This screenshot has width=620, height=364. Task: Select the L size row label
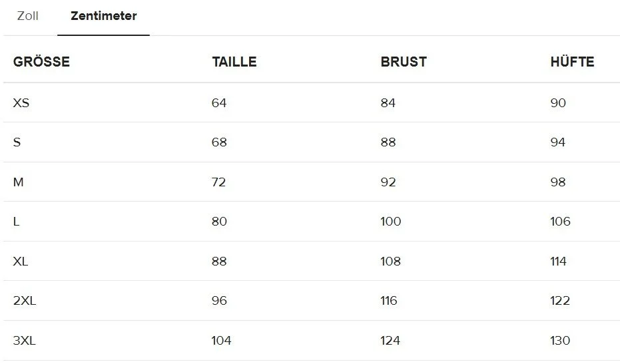(x=16, y=222)
